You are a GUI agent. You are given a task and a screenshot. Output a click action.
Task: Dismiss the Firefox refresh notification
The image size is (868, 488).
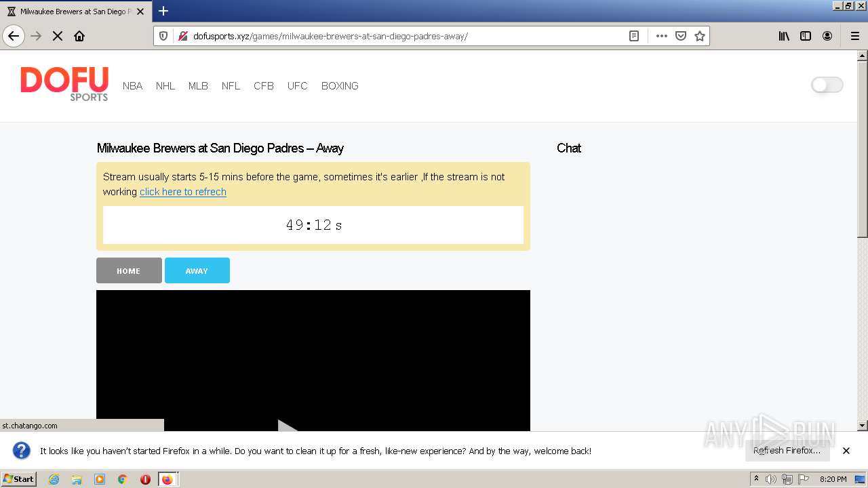(846, 451)
